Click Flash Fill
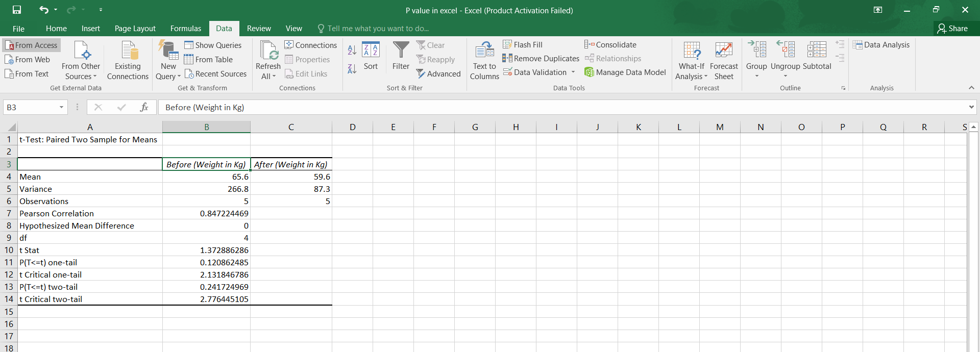The image size is (980, 352). click(523, 45)
